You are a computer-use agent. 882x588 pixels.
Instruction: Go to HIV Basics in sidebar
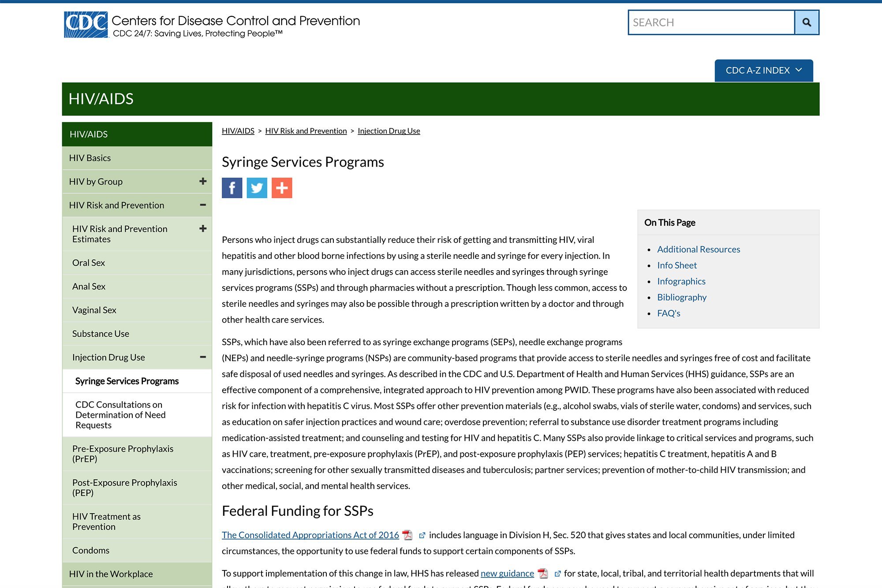pyautogui.click(x=137, y=158)
